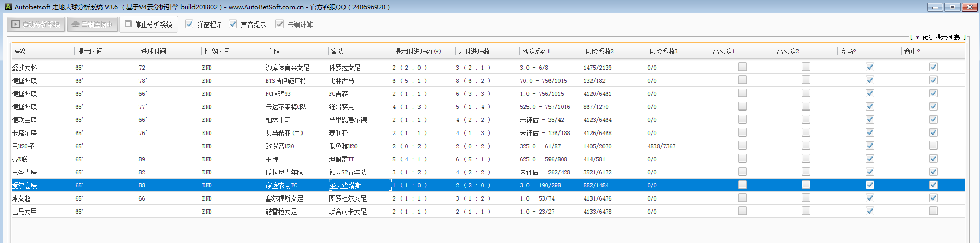This screenshot has width=980, height=243.
Task: Disable the 声音提示 sound alert checkbox
Action: coord(233,24)
